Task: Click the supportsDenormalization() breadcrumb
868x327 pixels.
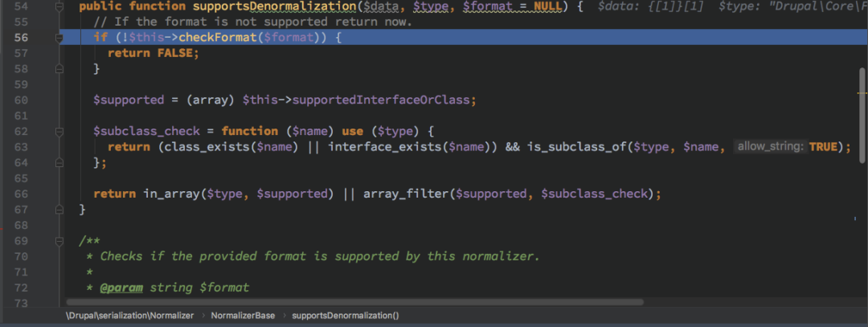Action: (345, 316)
